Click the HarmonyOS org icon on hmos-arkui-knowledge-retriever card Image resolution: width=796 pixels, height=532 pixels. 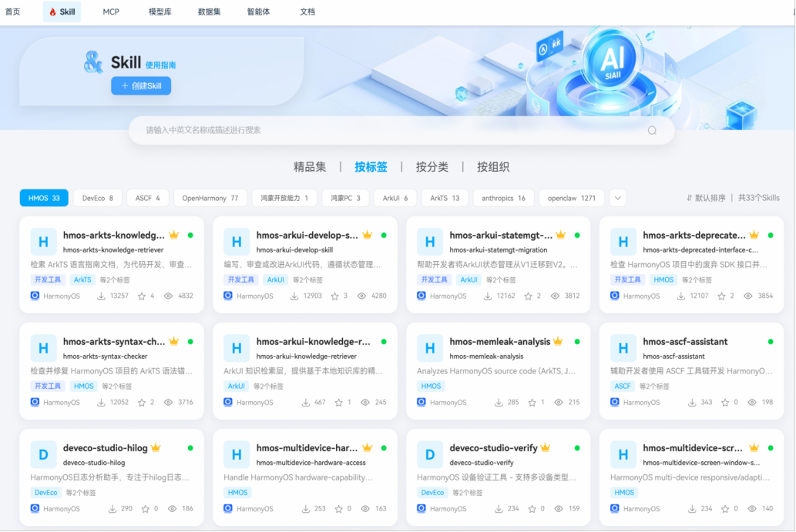[228, 402]
